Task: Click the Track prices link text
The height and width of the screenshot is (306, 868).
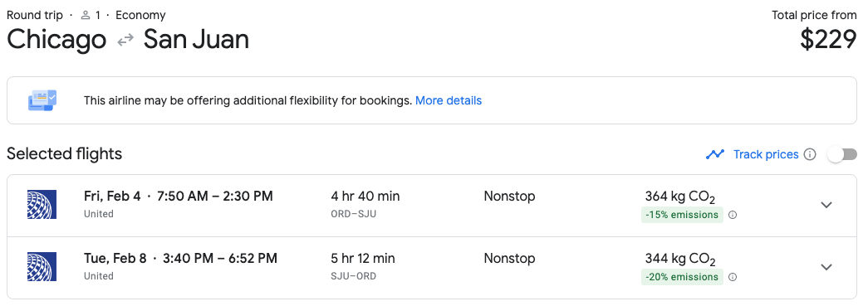Action: (x=766, y=154)
